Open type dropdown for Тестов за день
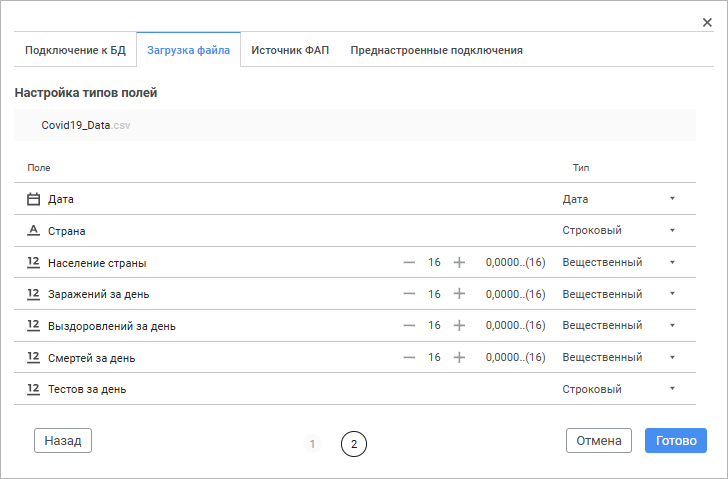This screenshot has width=728, height=479. pyautogui.click(x=672, y=389)
